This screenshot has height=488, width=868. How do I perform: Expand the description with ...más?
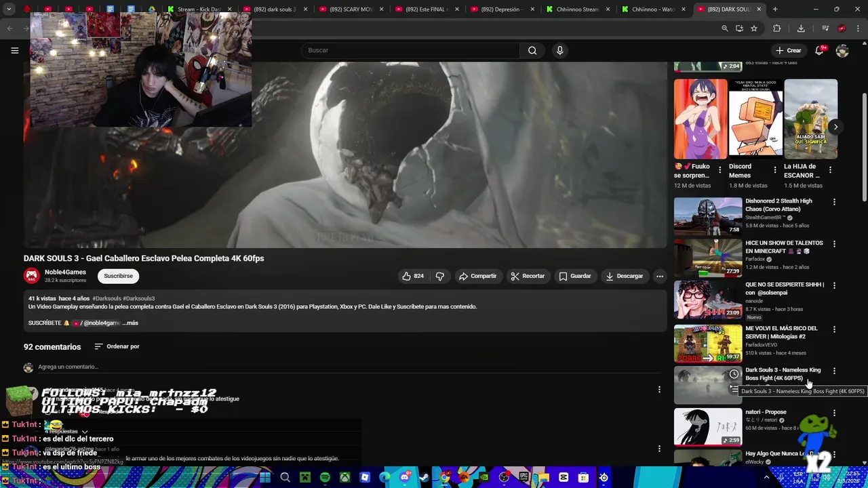coord(130,323)
